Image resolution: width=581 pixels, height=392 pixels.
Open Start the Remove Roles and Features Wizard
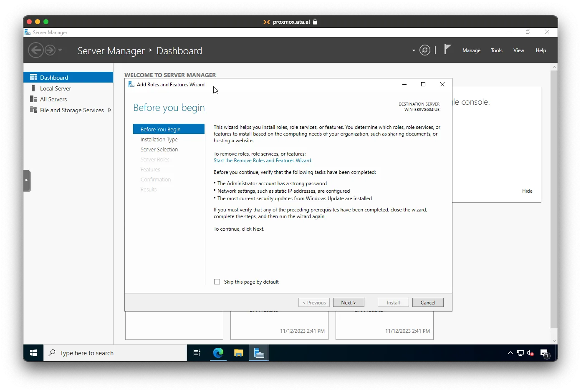coord(262,161)
